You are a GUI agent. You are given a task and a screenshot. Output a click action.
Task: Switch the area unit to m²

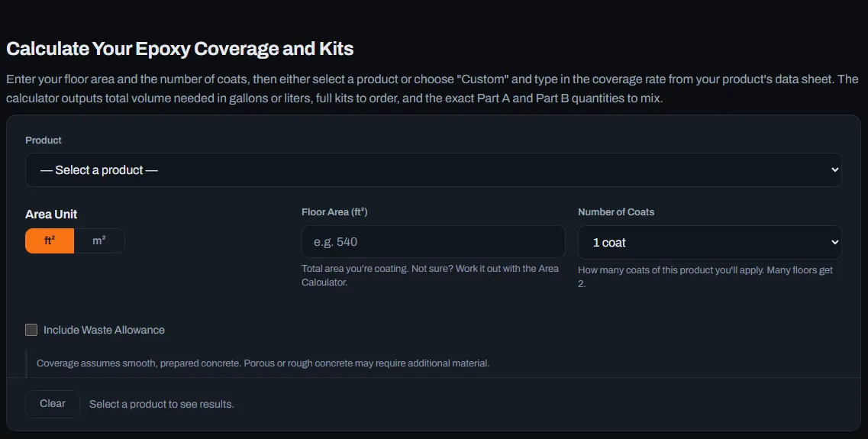pos(99,240)
